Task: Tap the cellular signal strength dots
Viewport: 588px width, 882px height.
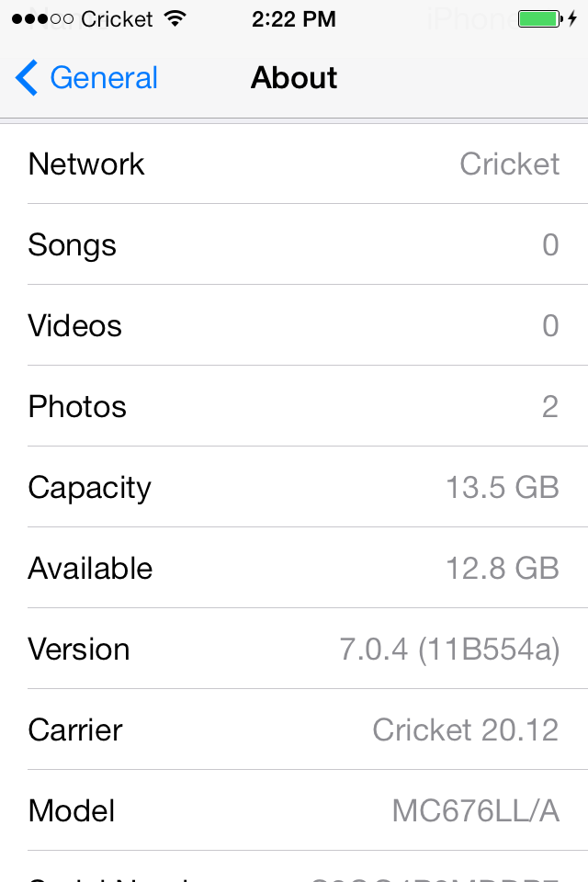Action: click(x=42, y=18)
